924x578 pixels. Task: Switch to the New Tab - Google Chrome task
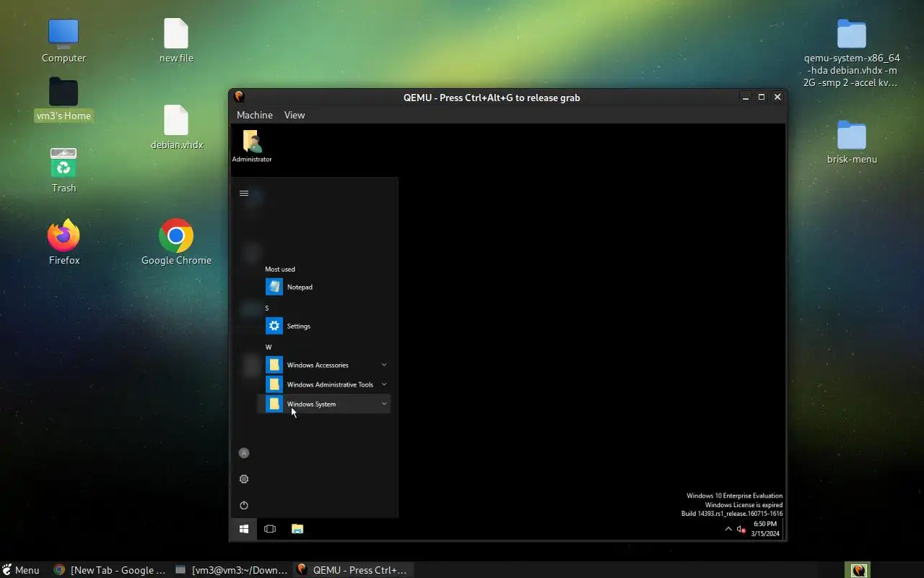click(x=110, y=570)
